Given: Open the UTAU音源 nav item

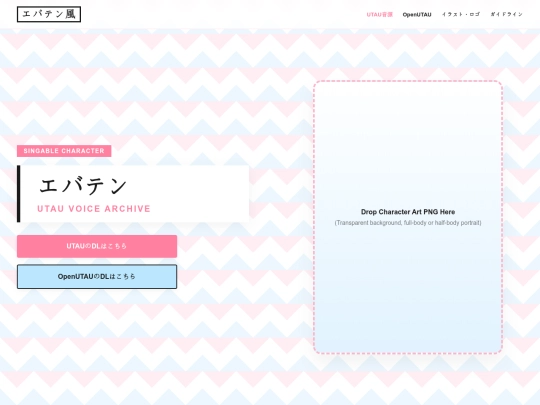Looking at the screenshot, I should tap(380, 14).
